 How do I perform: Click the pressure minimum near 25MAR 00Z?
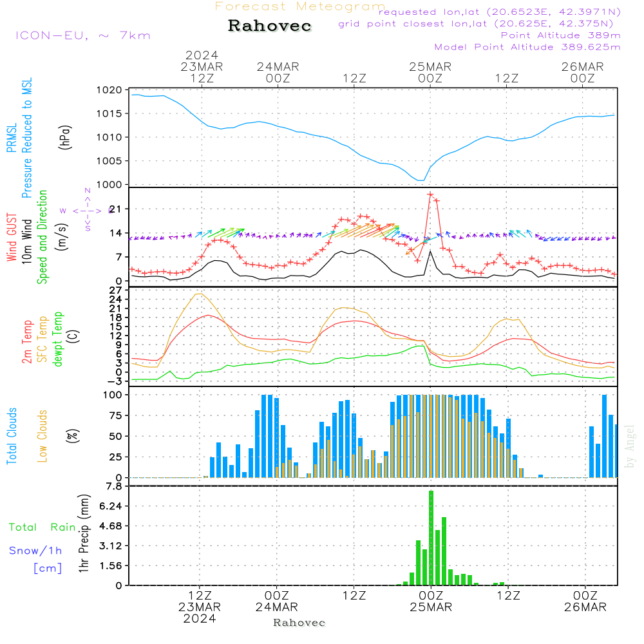(421, 180)
